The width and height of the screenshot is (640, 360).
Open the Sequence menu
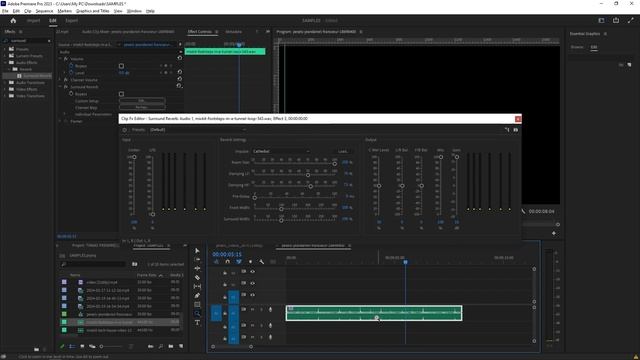click(x=44, y=11)
